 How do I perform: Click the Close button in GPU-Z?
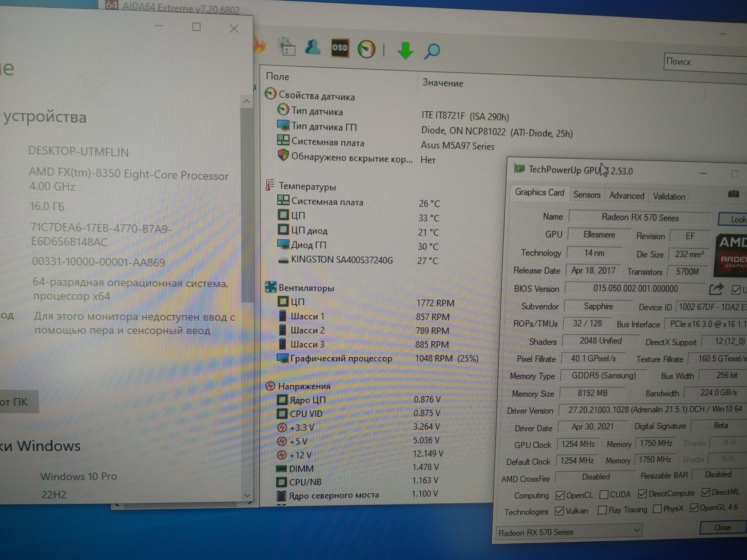pyautogui.click(x=722, y=527)
